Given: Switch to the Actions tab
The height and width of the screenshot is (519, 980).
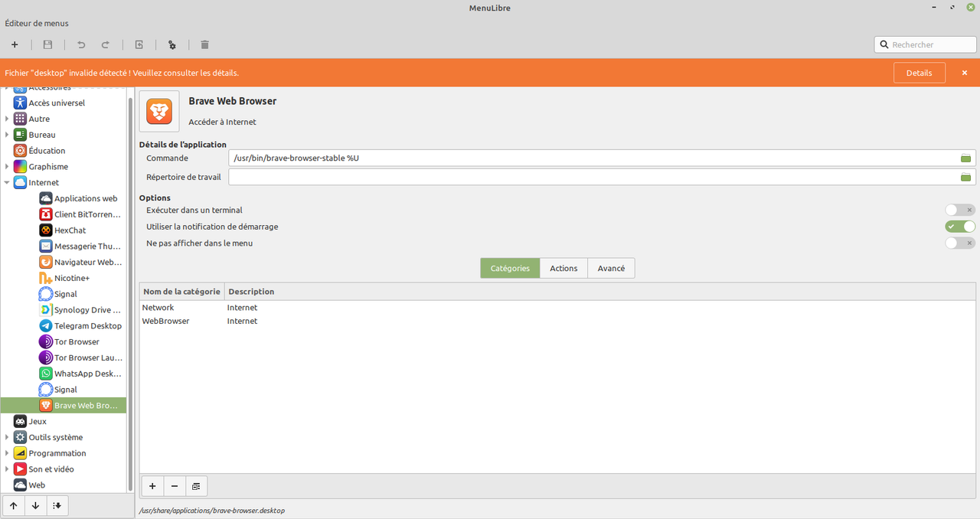Looking at the screenshot, I should (563, 268).
